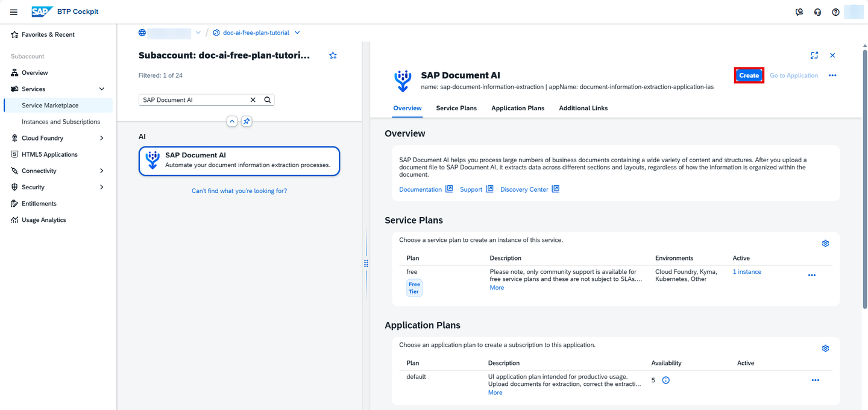Open the help question mark icon
The width and height of the screenshot is (868, 410).
tap(835, 12)
